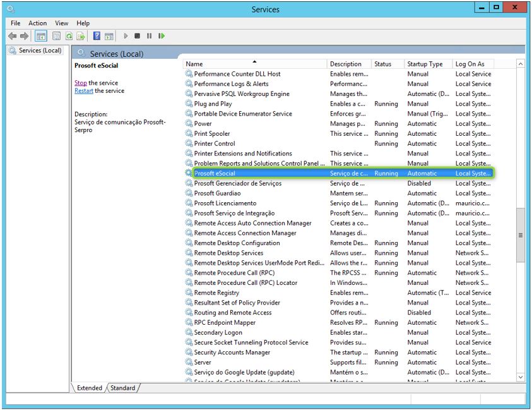Select the Secondary Logon service
Image resolution: width=532 pixels, height=410 pixels.
point(338,332)
